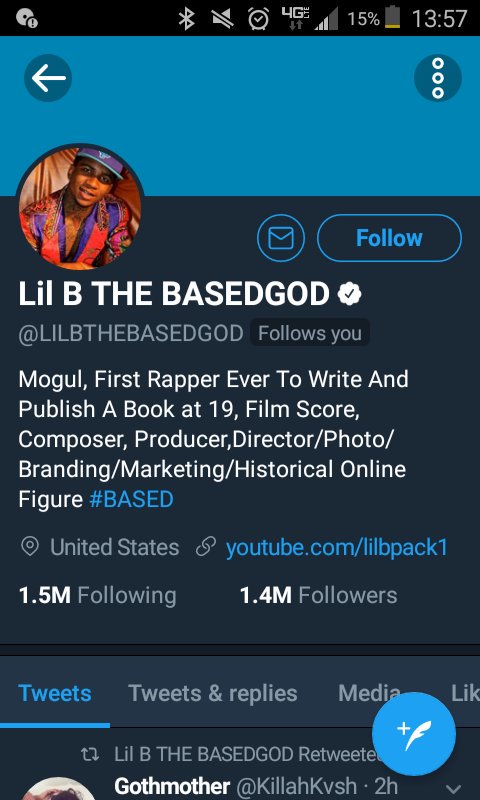Open the #BASED hashtag
480x800 pixels.
tap(131, 499)
